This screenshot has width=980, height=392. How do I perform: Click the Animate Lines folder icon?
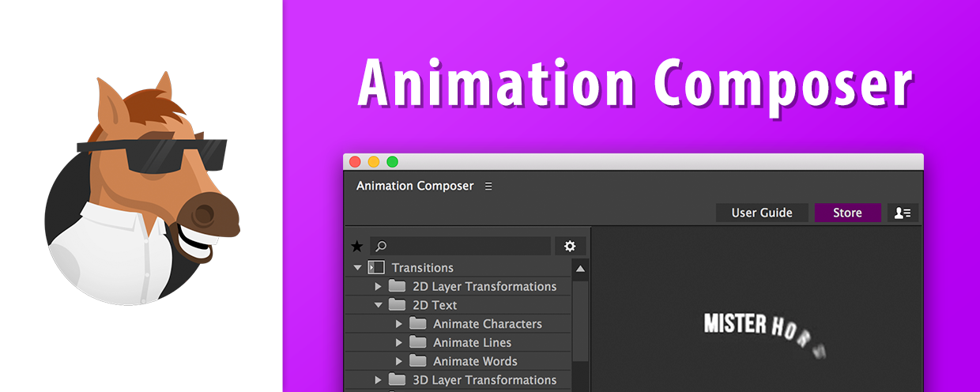417,342
